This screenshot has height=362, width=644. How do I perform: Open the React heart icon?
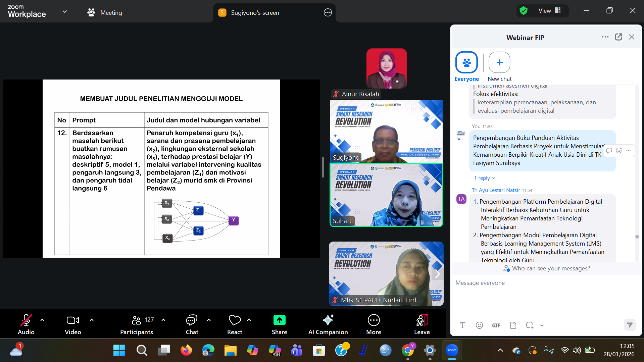[x=235, y=320]
